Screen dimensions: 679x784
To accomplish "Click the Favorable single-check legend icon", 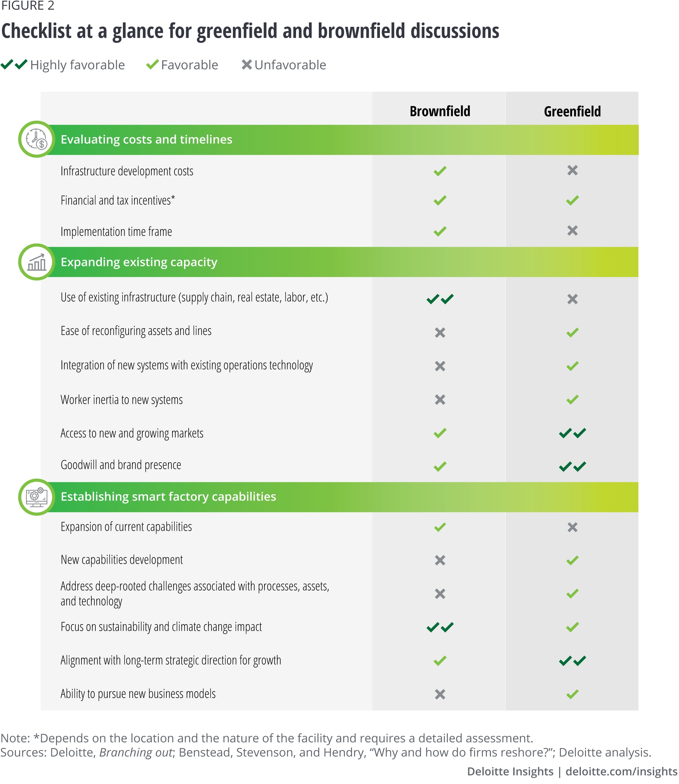I will (x=152, y=65).
